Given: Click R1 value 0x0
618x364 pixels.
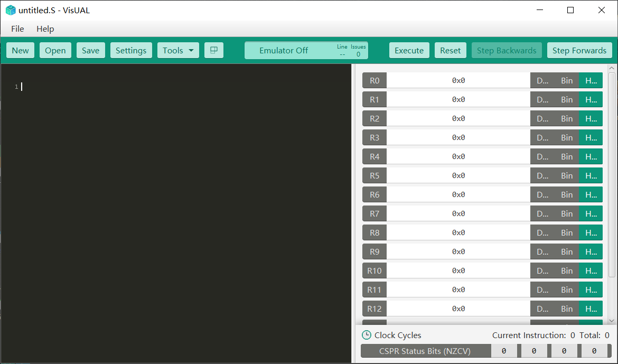Looking at the screenshot, I should point(458,99).
